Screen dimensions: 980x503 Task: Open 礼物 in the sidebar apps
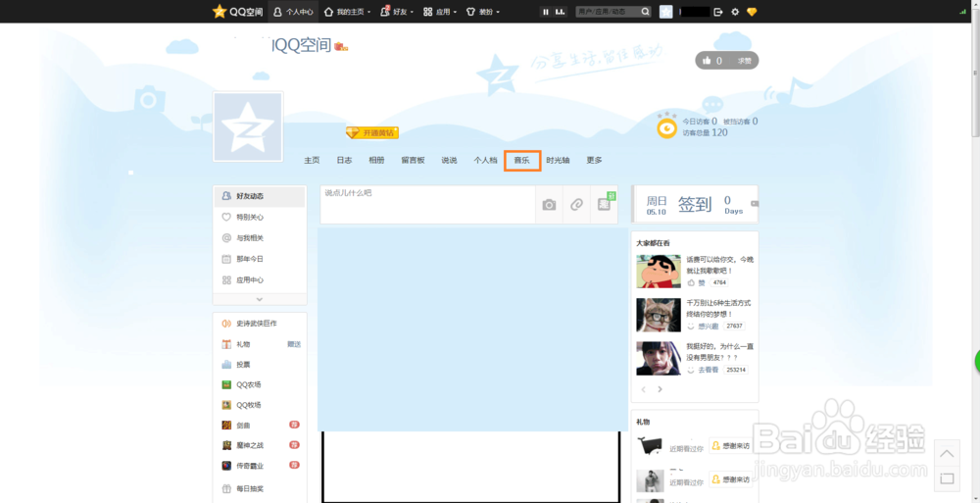[244, 344]
